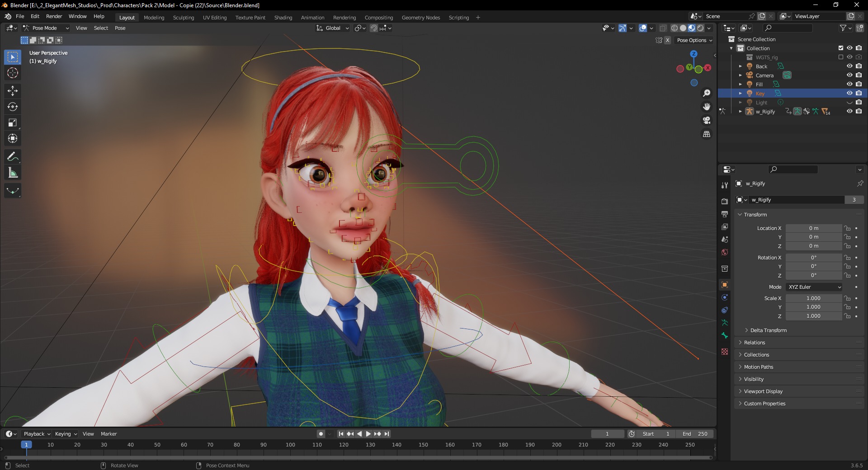Select wireframe viewport shading
Screen dimensions: 868x470
click(675, 28)
